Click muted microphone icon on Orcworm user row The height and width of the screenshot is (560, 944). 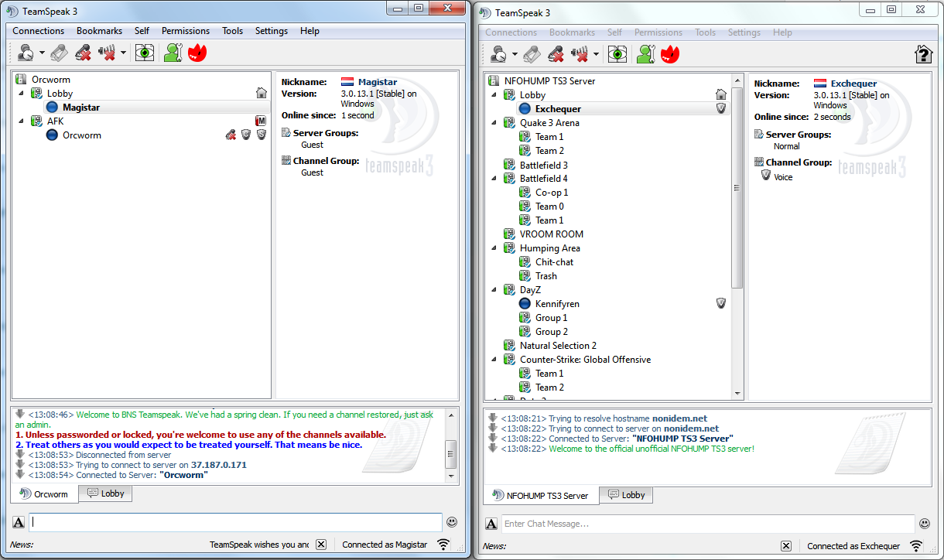coord(231,135)
